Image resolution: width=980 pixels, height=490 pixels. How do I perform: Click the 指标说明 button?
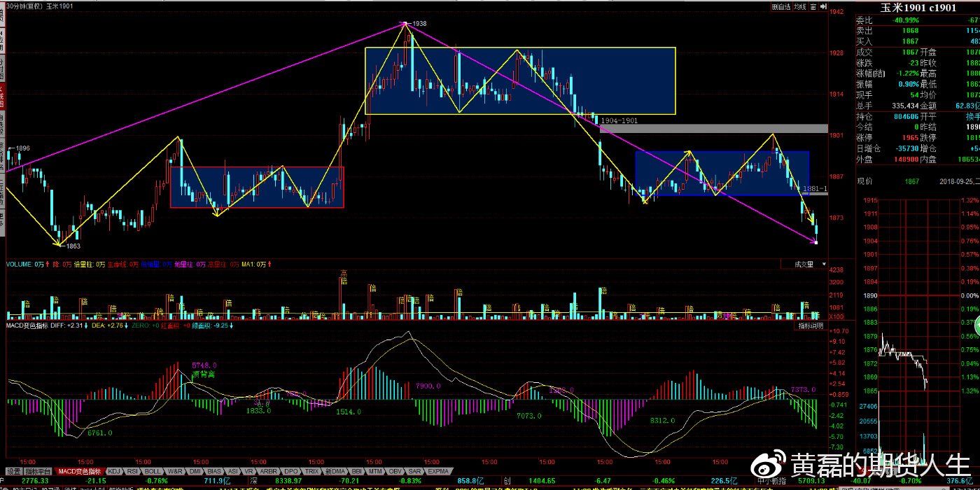[811, 326]
